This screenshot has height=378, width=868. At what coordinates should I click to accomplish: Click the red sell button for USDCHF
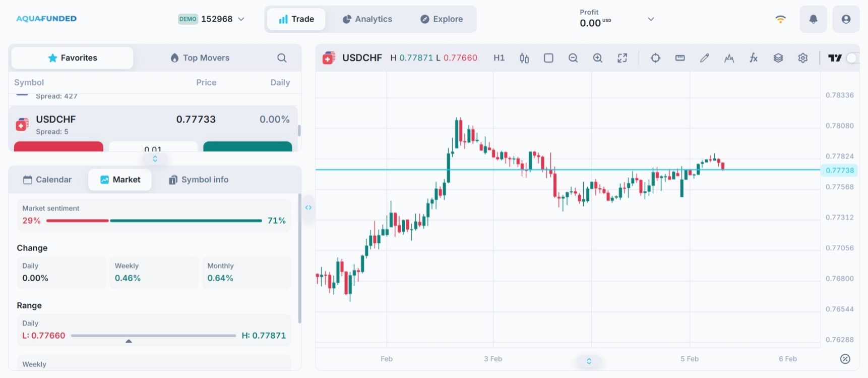click(58, 147)
